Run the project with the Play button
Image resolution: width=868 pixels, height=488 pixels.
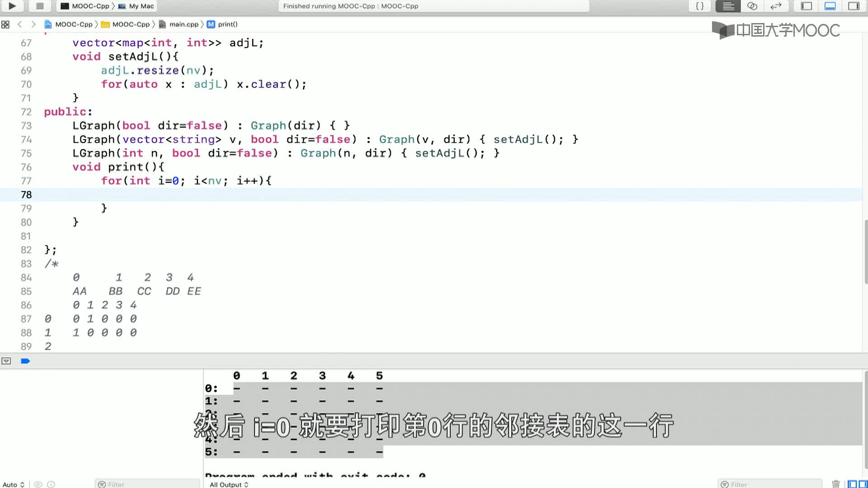[x=12, y=6]
